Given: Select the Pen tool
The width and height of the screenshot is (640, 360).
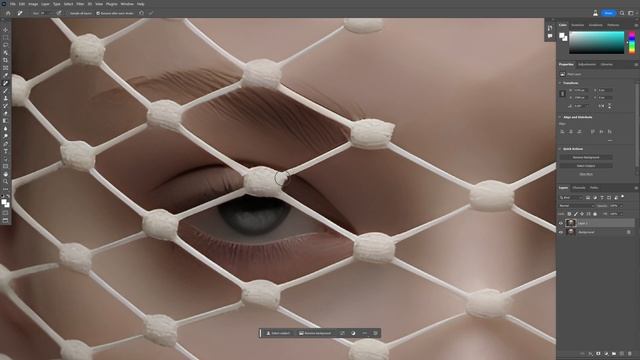Looking at the screenshot, I should (5, 144).
